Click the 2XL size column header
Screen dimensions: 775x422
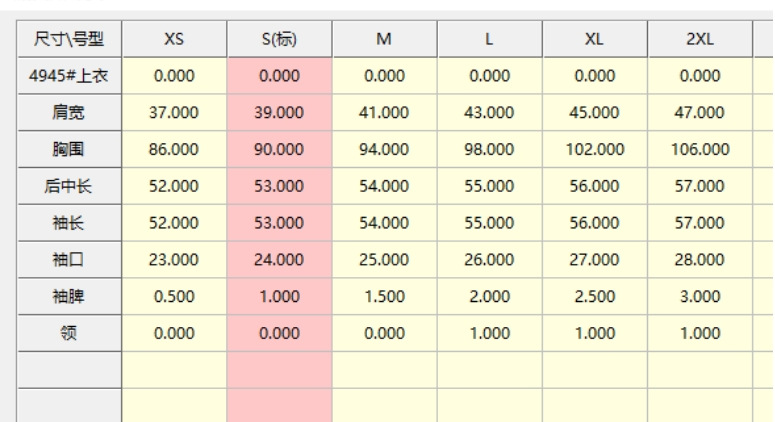699,39
